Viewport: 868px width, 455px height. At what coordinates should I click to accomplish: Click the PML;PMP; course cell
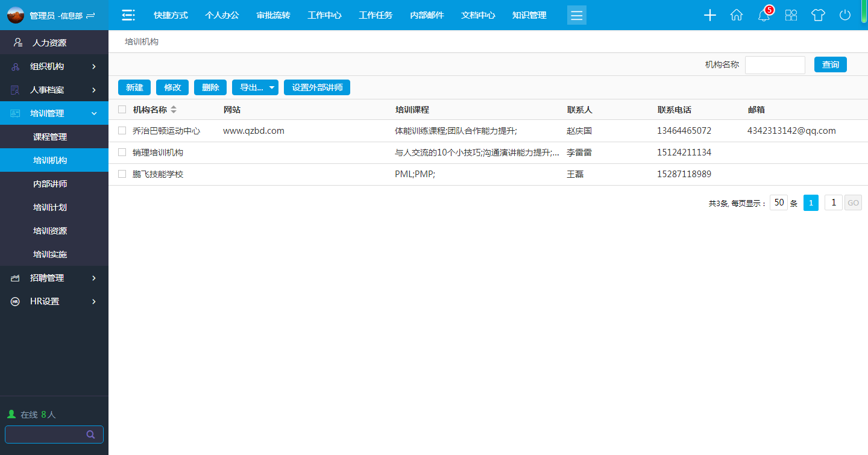click(415, 174)
